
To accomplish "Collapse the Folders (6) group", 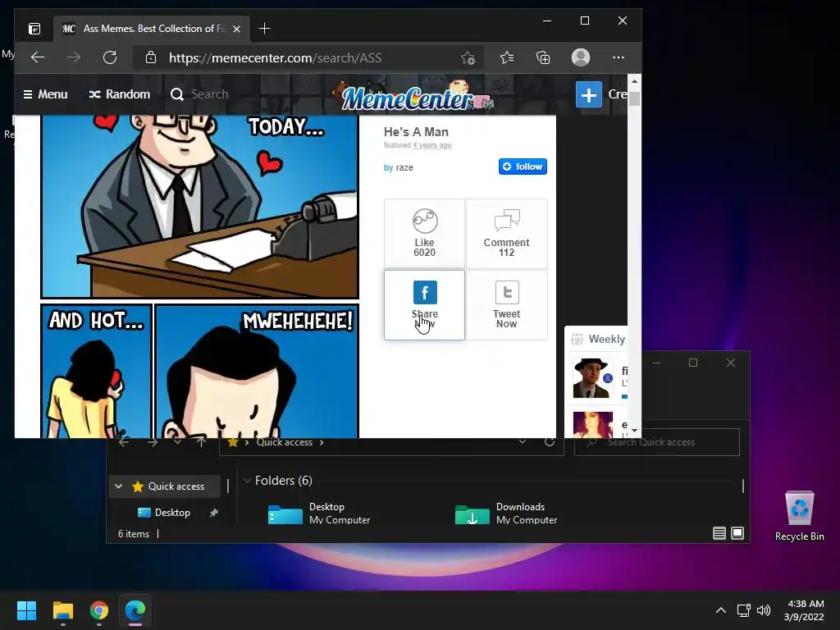I will (247, 481).
